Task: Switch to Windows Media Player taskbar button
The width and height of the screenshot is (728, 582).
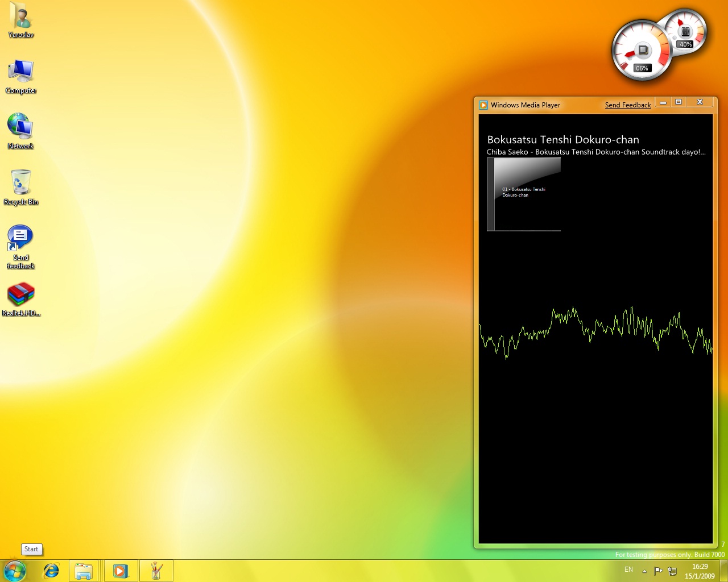Action: pos(120,571)
